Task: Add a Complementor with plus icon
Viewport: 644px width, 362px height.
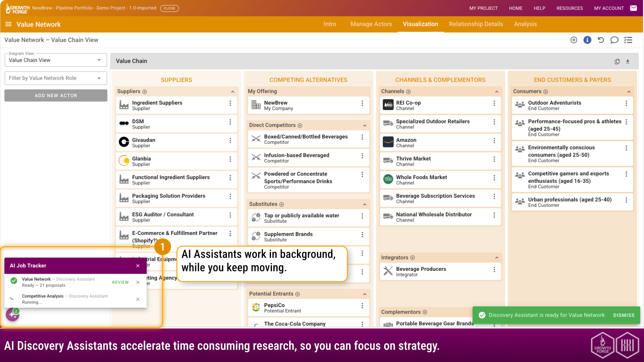Action: click(x=425, y=312)
